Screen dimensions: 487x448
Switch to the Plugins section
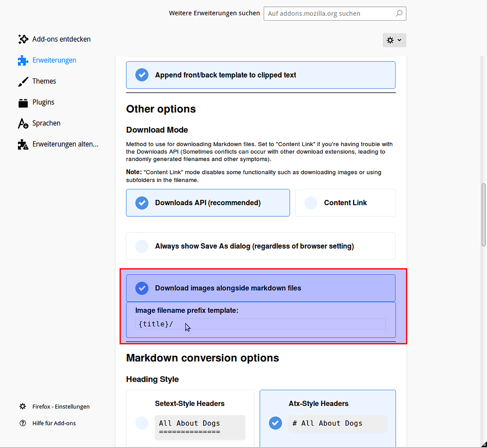click(43, 103)
